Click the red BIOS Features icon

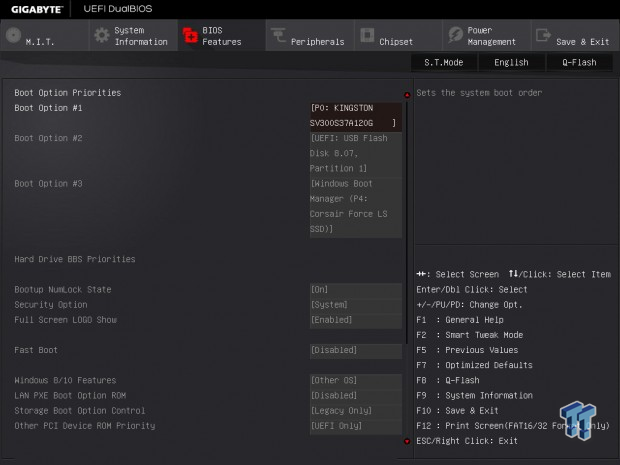pyautogui.click(x=190, y=35)
